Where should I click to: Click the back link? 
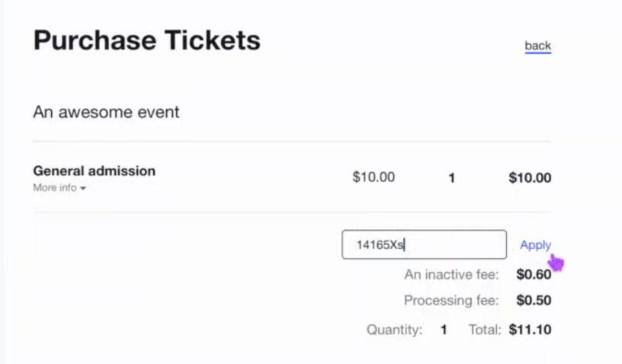(x=537, y=46)
